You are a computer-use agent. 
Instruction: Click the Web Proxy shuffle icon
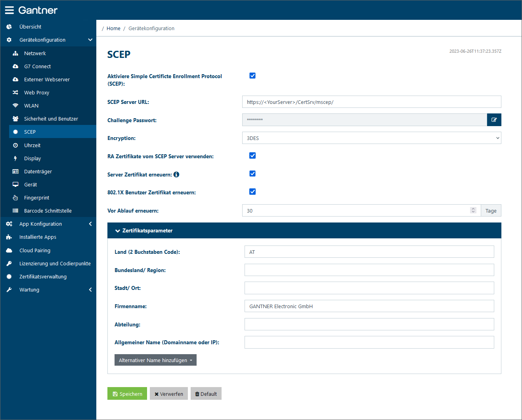pos(15,92)
